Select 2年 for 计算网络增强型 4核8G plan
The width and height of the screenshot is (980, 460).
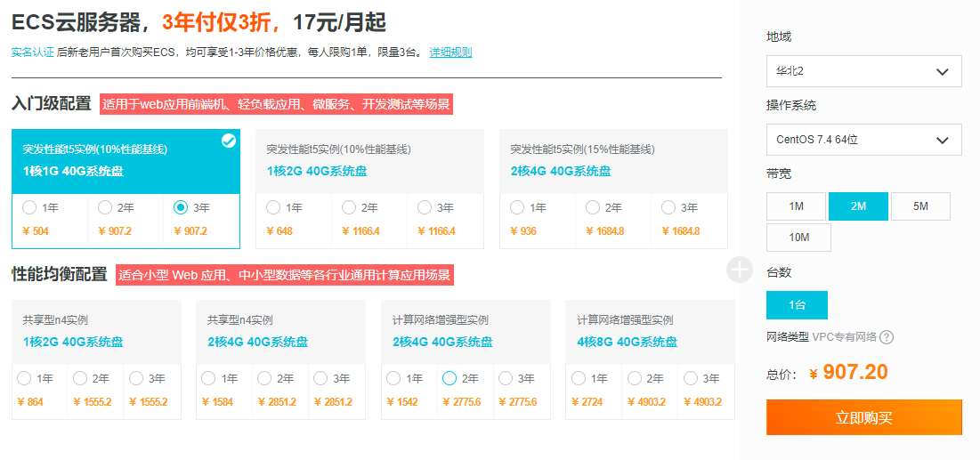pos(635,378)
